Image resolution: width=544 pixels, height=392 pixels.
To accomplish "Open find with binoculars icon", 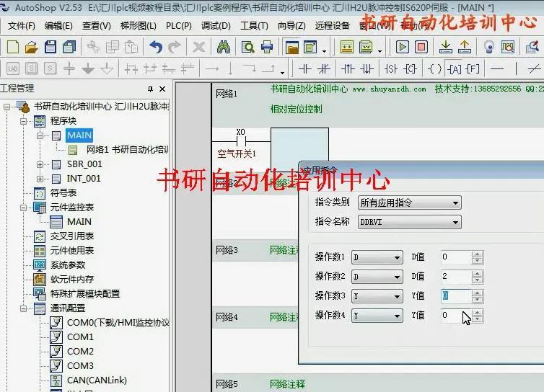I will point(224,47).
